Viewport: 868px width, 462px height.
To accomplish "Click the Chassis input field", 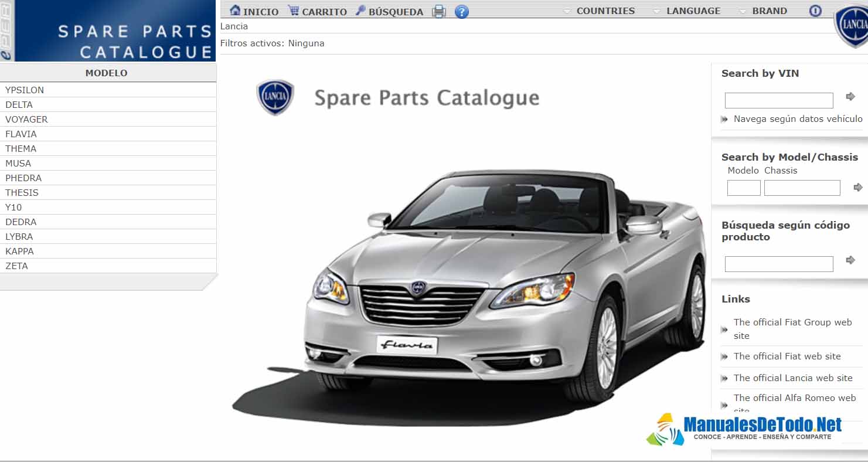I will (x=802, y=188).
